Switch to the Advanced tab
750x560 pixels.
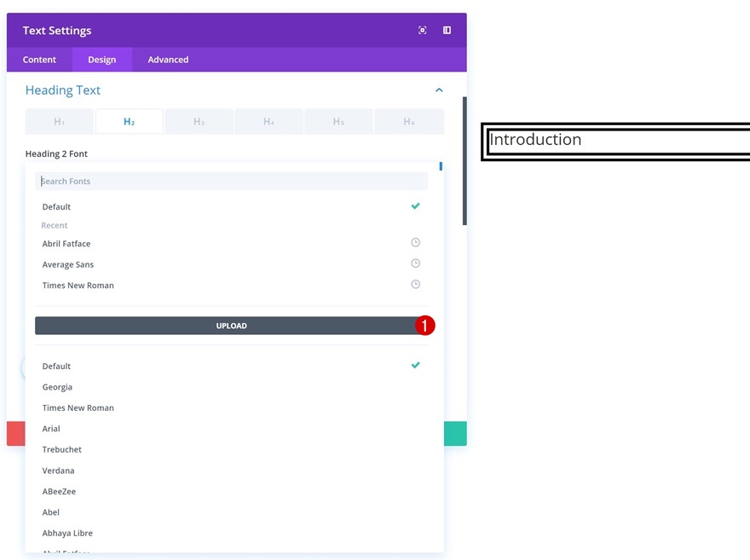click(168, 60)
